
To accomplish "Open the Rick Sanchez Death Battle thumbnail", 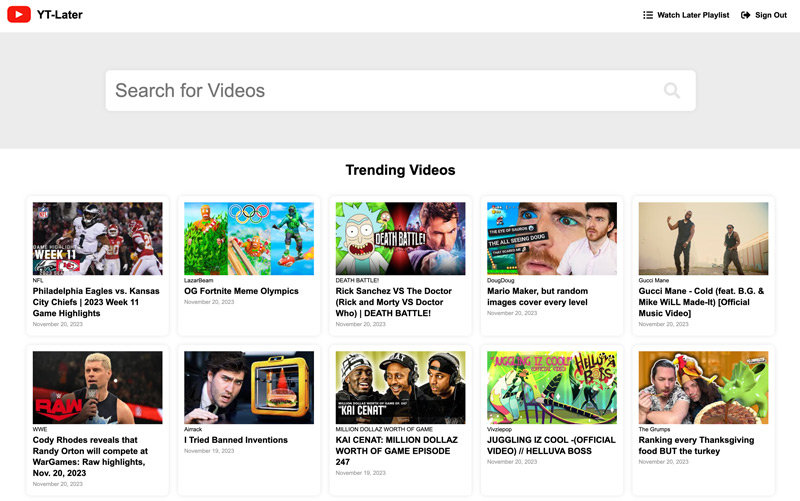I will coord(401,239).
